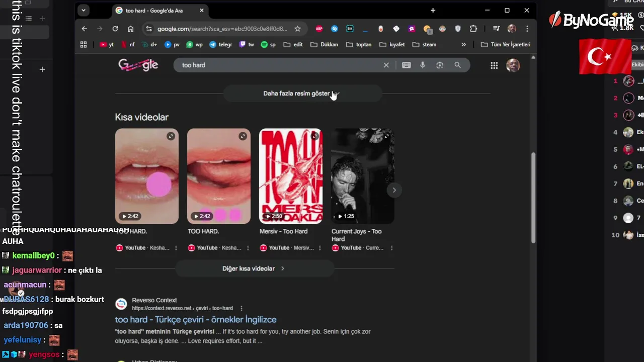Open the on-screen keyboard input tool
Image resolution: width=644 pixels, height=362 pixels.
407,65
